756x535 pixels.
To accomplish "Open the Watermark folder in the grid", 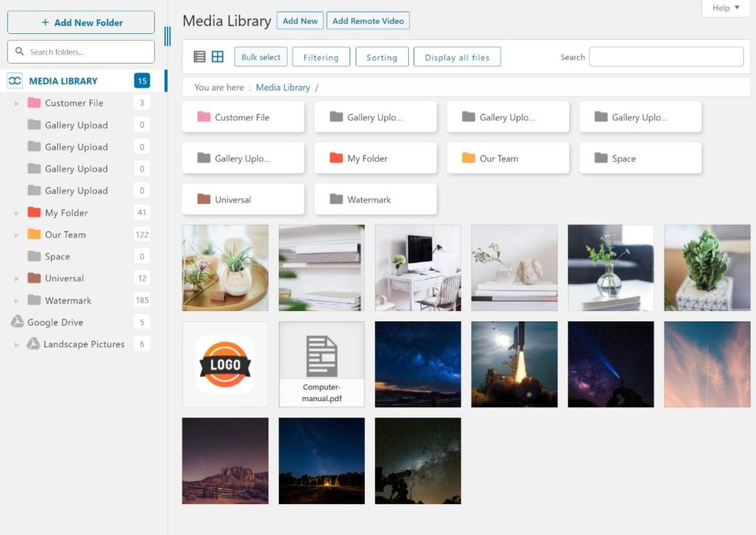I will point(375,199).
